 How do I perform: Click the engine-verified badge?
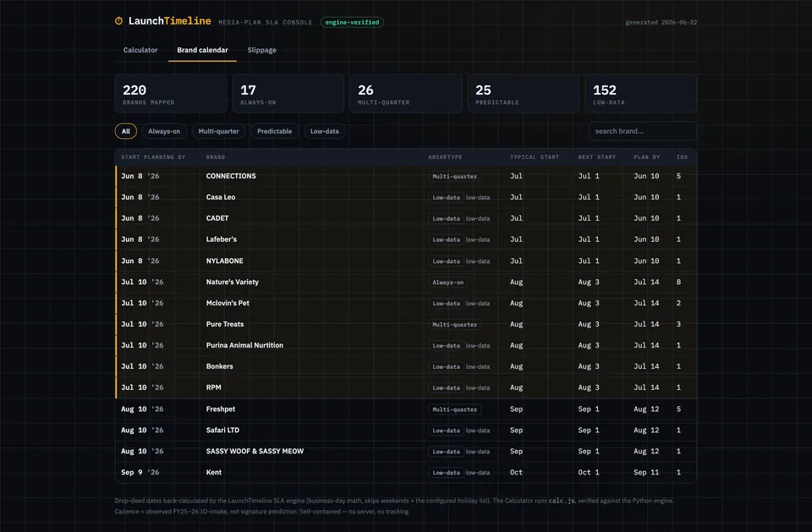(352, 22)
